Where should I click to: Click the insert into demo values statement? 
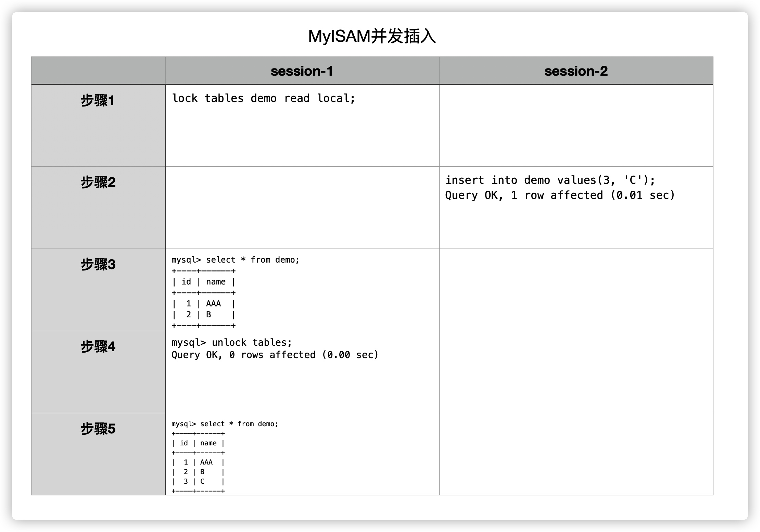click(x=550, y=180)
